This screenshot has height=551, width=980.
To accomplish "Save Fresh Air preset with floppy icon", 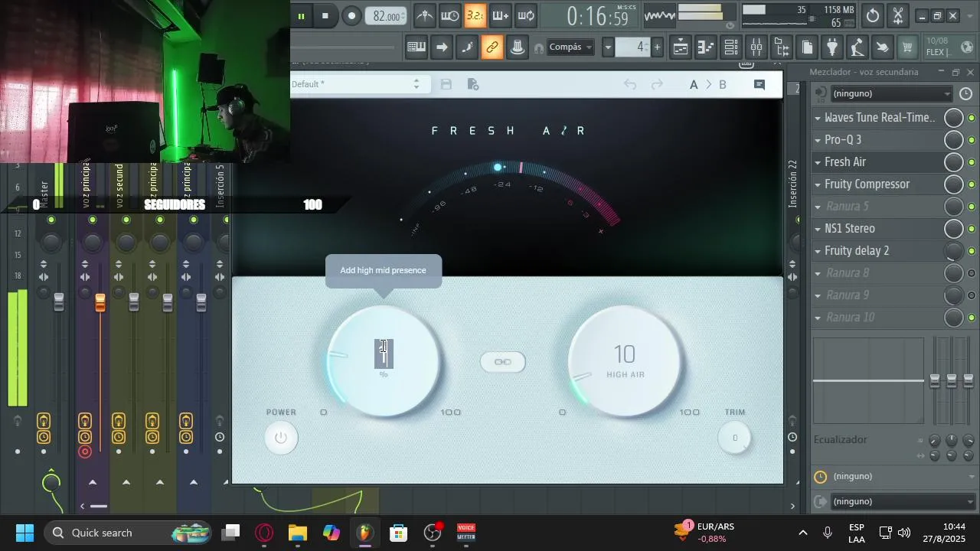I will [x=446, y=84].
